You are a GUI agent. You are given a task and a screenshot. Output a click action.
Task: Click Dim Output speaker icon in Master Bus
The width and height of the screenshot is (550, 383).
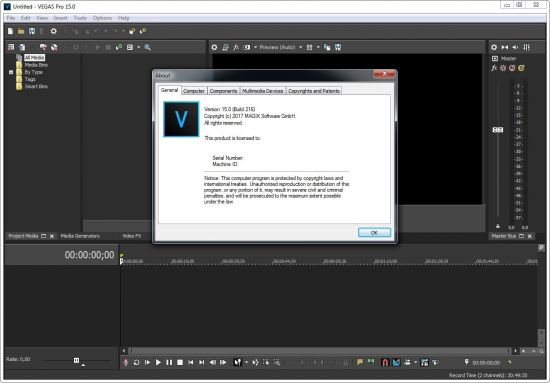point(515,47)
